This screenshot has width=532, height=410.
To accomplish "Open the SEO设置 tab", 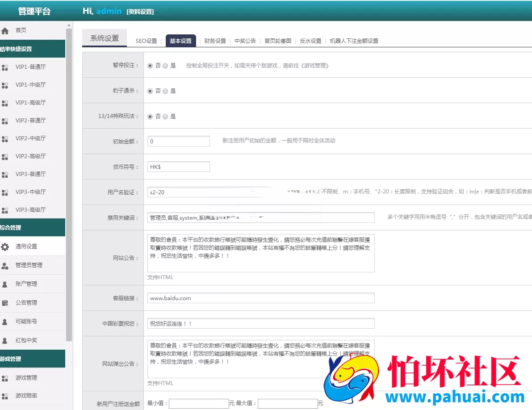I will [146, 41].
